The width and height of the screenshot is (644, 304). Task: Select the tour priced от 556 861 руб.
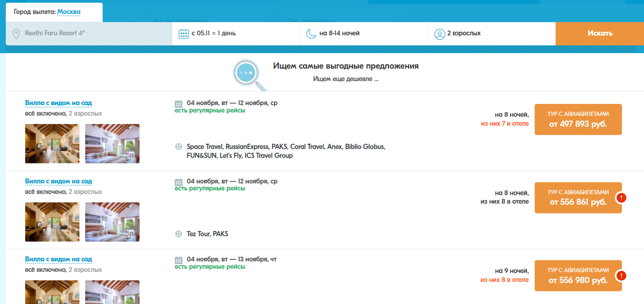coord(578,198)
